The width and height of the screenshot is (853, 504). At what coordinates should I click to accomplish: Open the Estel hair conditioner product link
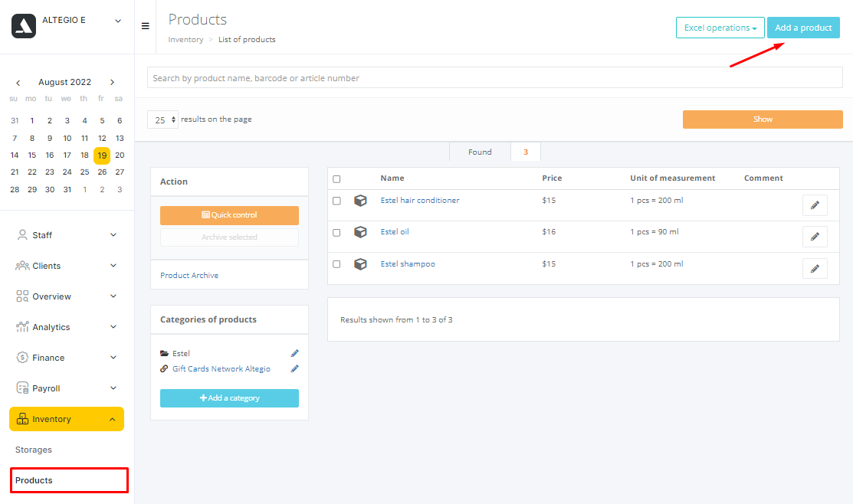[x=420, y=201]
